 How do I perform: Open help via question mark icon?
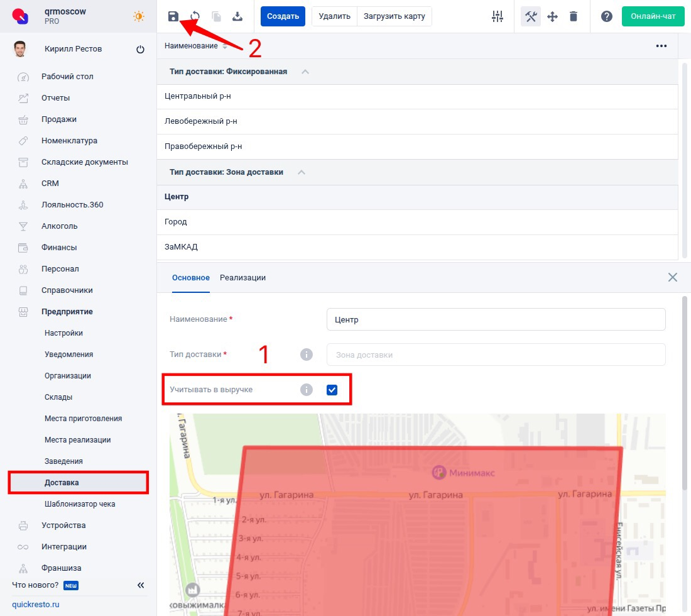click(607, 16)
